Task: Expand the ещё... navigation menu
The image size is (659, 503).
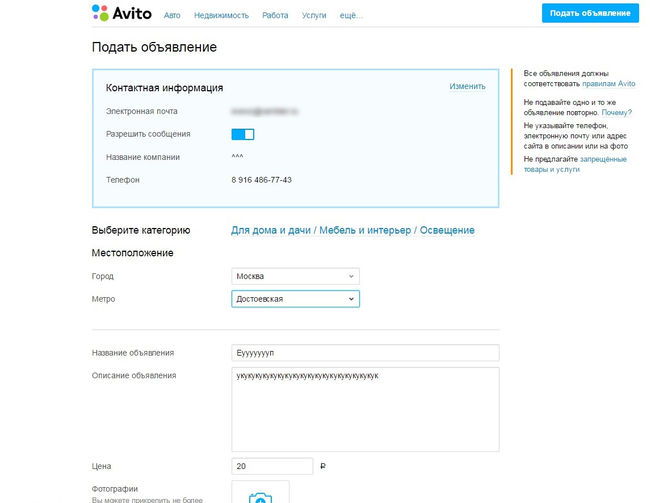Action: 351,15
